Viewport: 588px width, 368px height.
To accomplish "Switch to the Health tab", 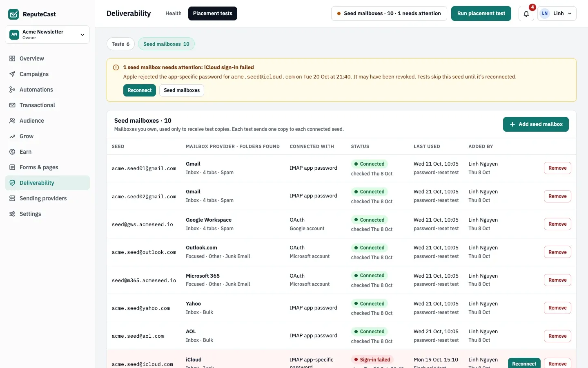I will click(173, 13).
